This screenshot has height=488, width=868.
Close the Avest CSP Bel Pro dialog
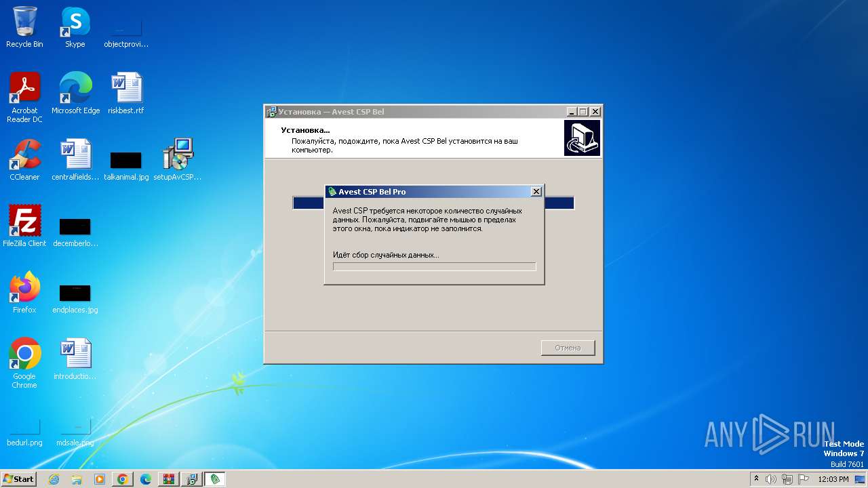[x=536, y=192]
